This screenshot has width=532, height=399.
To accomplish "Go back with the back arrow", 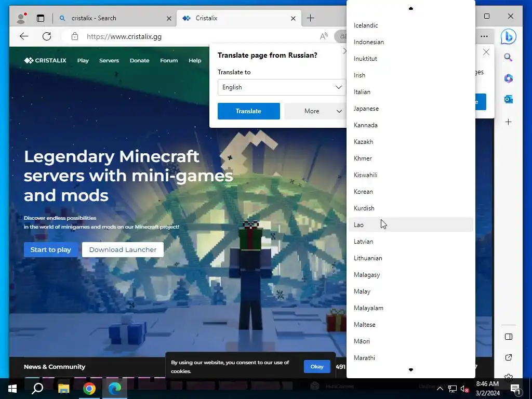I will (24, 36).
